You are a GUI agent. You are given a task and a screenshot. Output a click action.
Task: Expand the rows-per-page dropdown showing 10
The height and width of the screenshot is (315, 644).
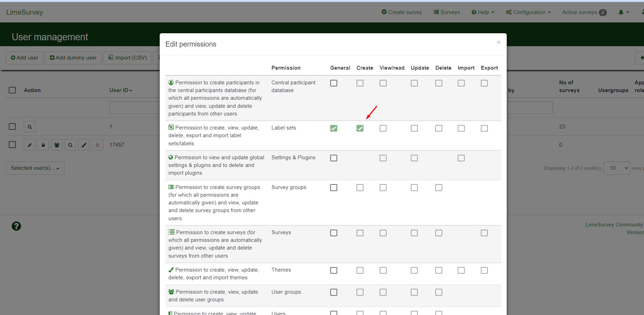point(617,168)
